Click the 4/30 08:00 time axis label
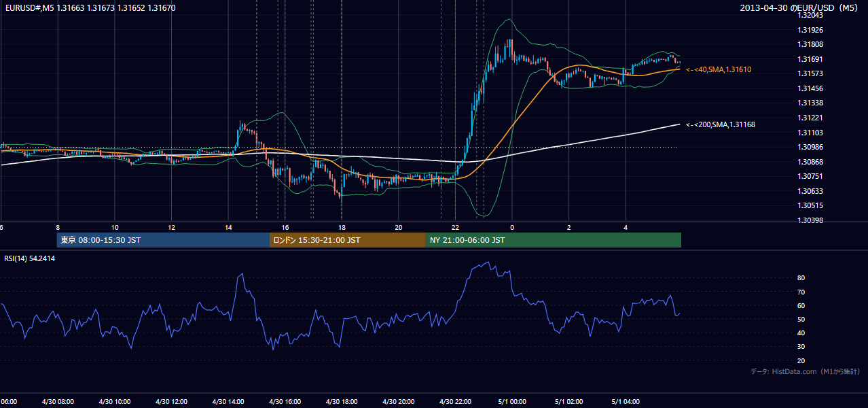Viewport: 868px width, 408px height. (58, 402)
